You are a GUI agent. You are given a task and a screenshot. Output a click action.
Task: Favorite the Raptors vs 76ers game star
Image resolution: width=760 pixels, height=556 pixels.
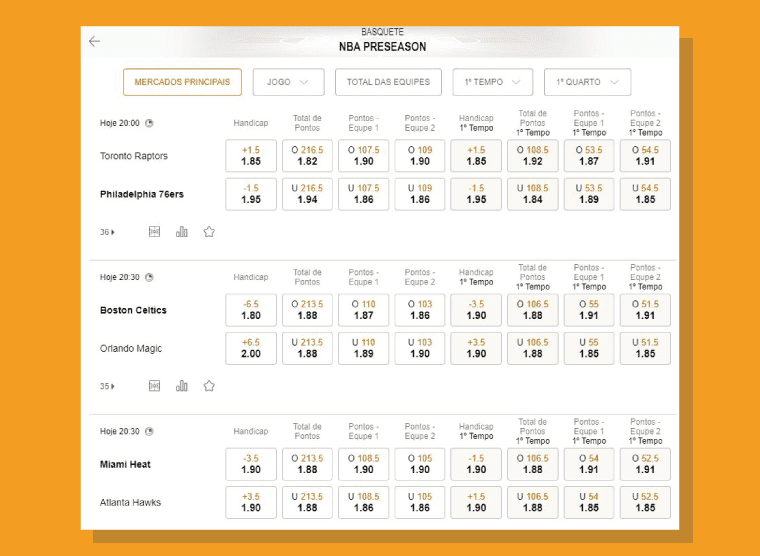(x=209, y=232)
